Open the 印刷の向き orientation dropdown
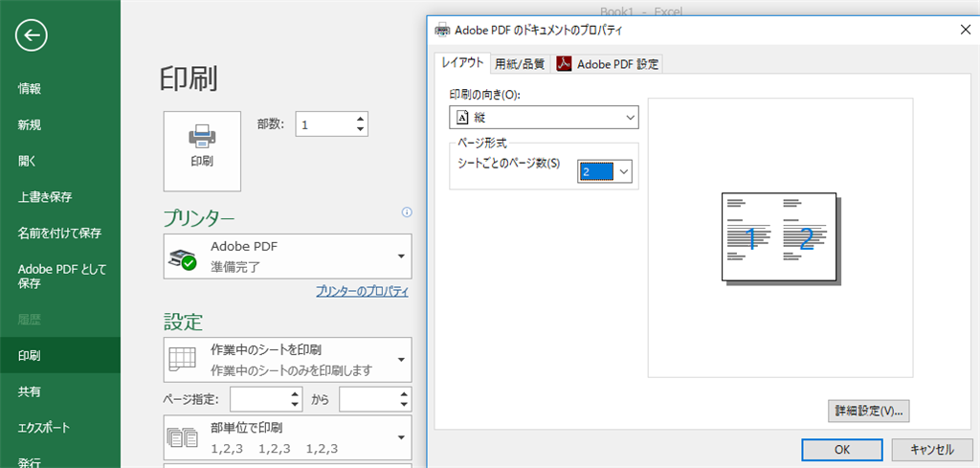Image resolution: width=980 pixels, height=468 pixels. [x=544, y=118]
